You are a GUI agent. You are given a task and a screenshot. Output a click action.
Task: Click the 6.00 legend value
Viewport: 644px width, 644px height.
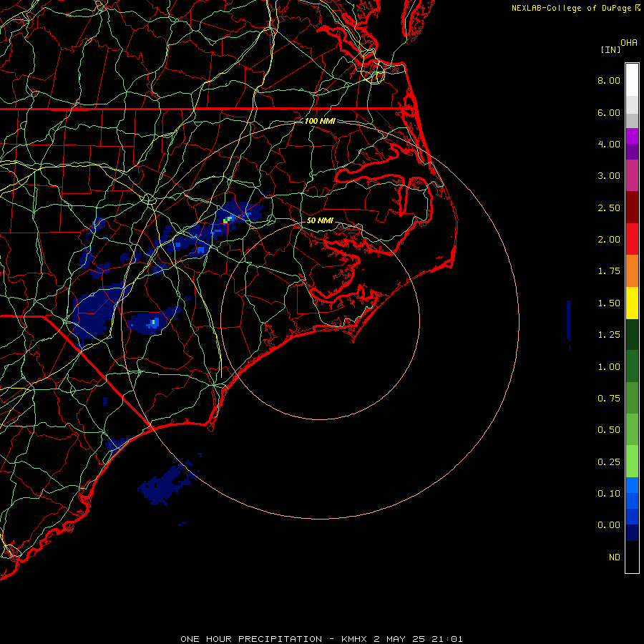[609, 112]
